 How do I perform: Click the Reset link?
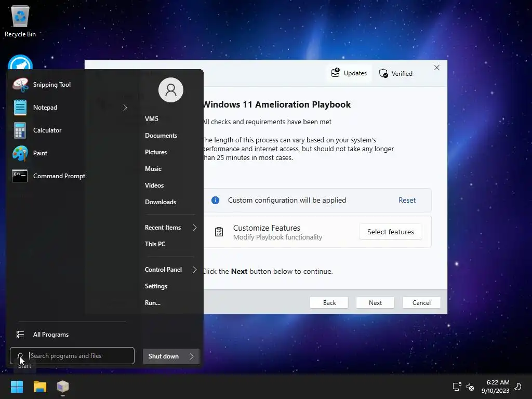pyautogui.click(x=407, y=200)
